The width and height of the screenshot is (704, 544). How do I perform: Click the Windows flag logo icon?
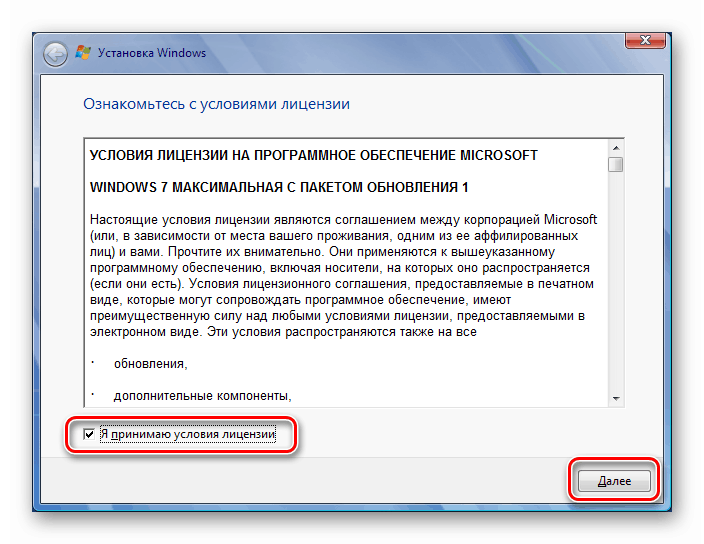point(83,52)
